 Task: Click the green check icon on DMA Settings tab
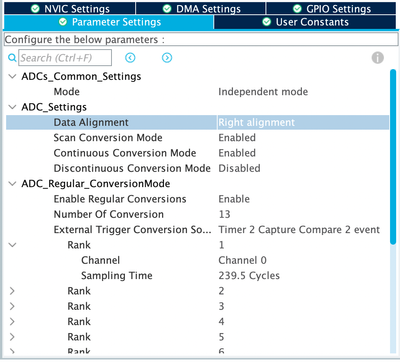(167, 9)
